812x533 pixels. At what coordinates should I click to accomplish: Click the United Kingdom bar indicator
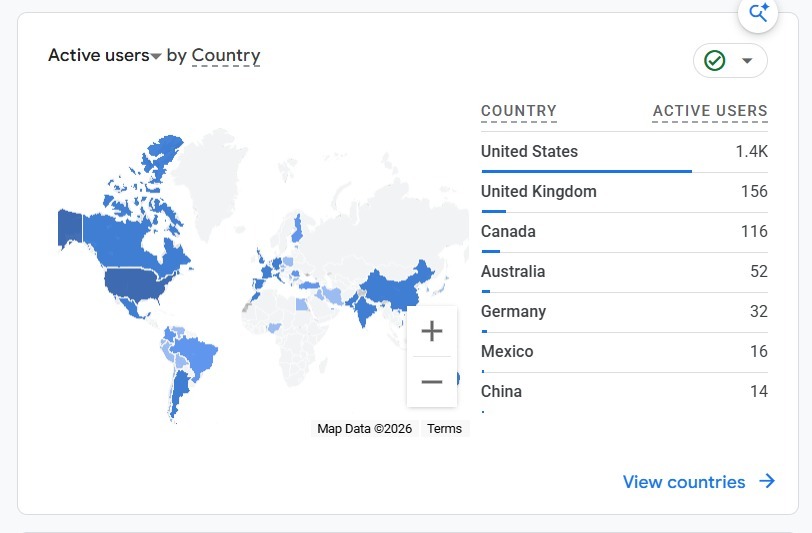[494, 211]
